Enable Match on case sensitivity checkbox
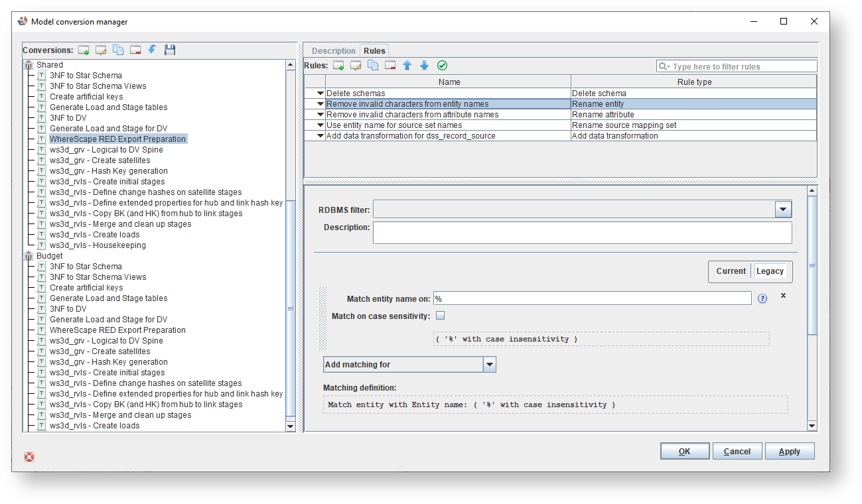The height and width of the screenshot is (504, 862). coord(441,316)
